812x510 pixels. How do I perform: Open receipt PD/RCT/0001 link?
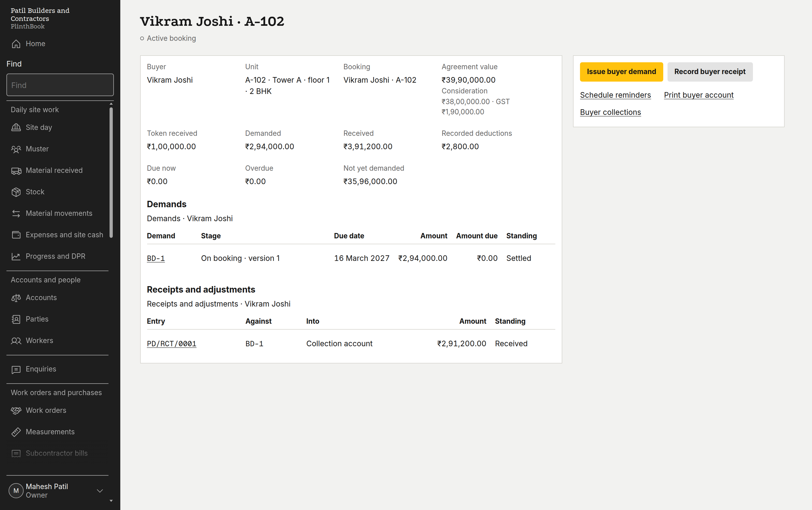point(171,344)
